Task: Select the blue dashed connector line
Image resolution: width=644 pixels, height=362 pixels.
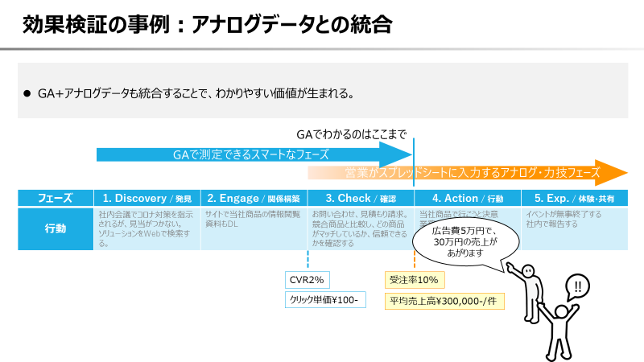Action: (308, 260)
